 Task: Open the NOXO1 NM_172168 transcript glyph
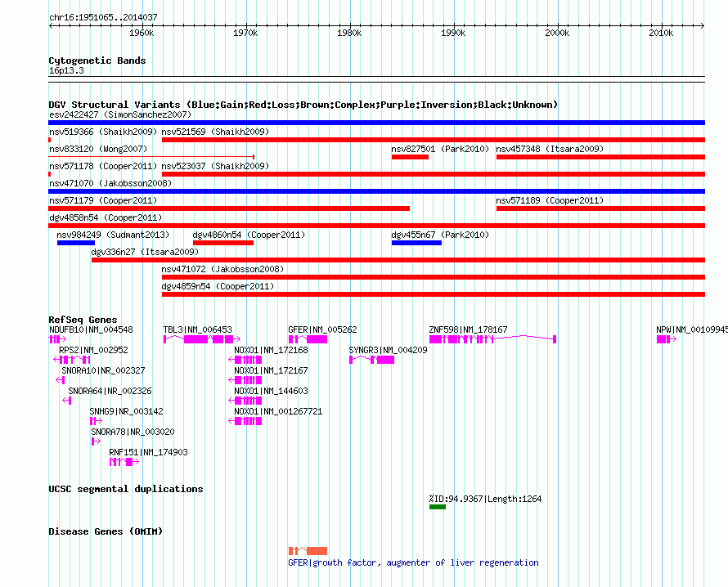click(x=245, y=360)
